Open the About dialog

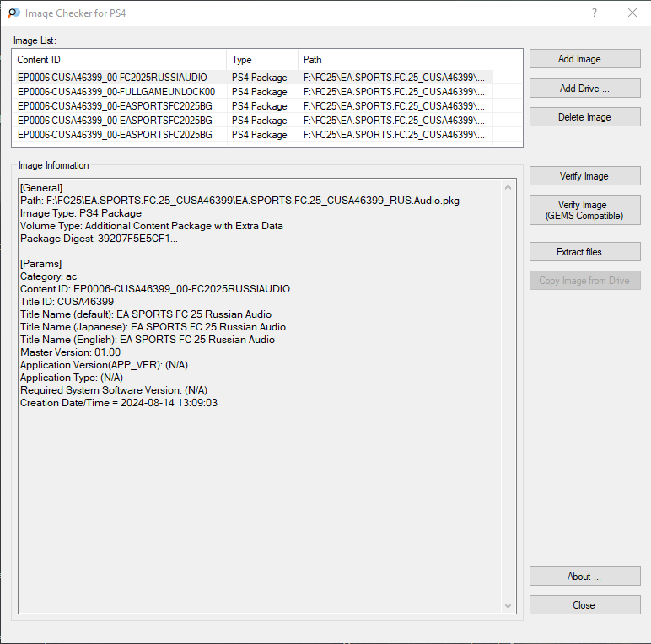tap(584, 577)
